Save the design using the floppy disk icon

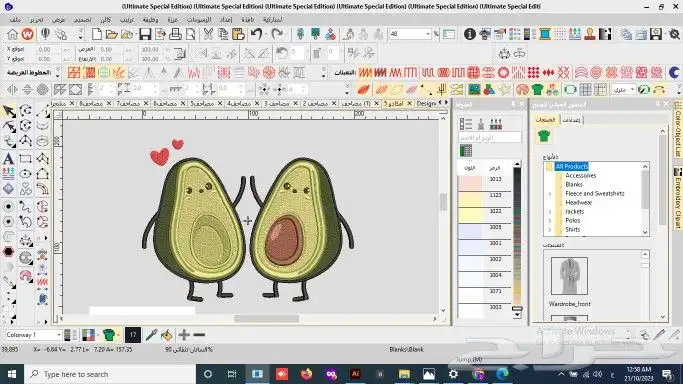coord(145,34)
